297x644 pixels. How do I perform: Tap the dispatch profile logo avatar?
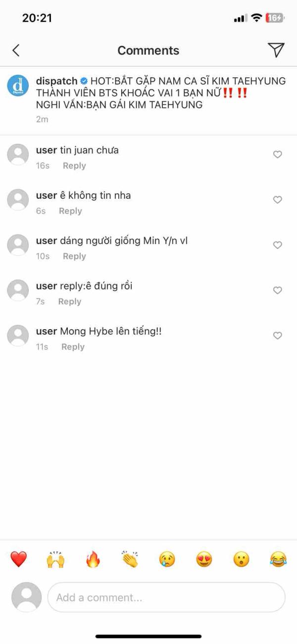point(18,86)
